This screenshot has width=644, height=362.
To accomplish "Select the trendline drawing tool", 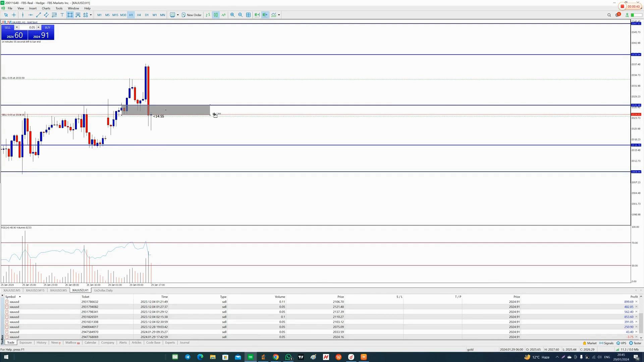I will click(x=38, y=15).
